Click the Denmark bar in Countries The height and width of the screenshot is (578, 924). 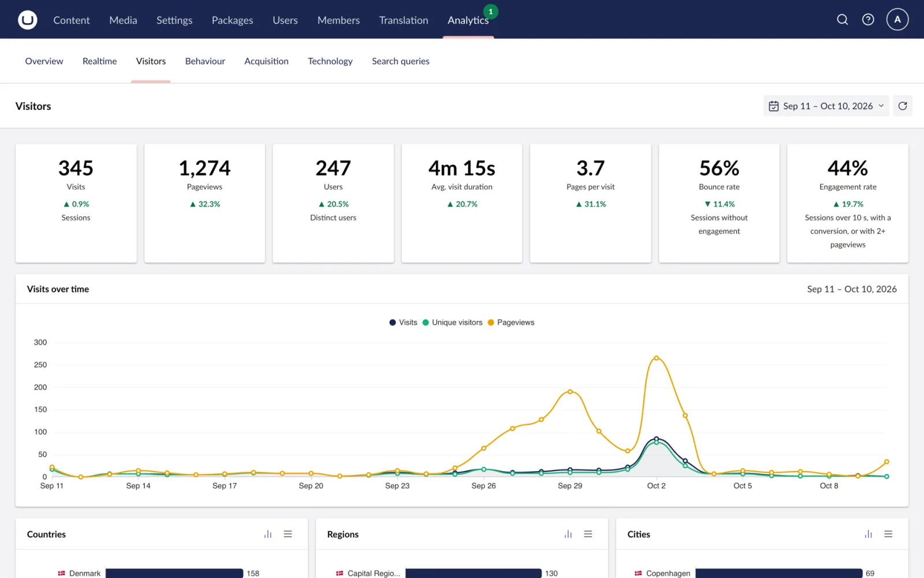click(x=174, y=573)
